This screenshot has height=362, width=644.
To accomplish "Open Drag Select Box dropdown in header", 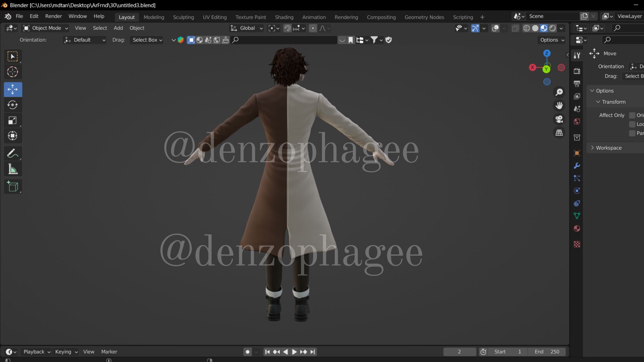I will coord(147,40).
